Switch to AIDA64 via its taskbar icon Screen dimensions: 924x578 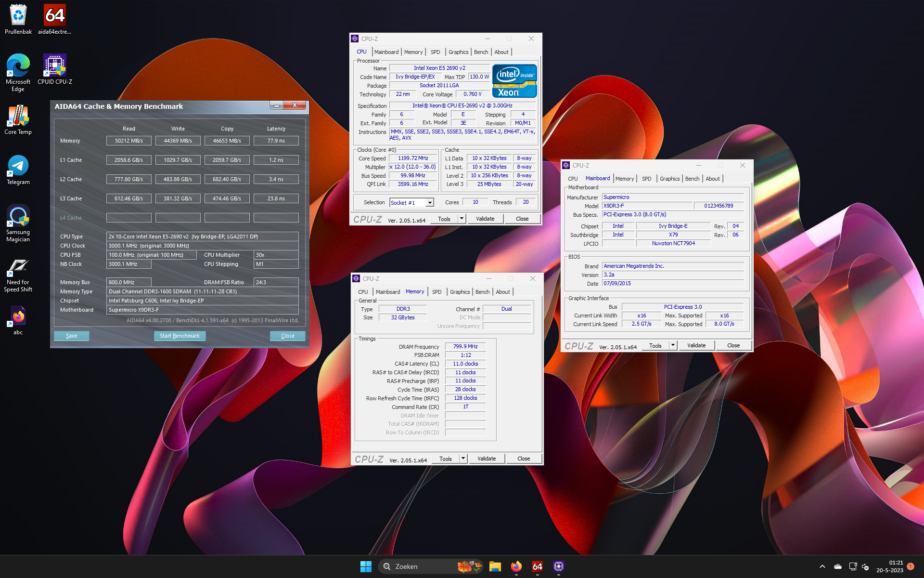pyautogui.click(x=538, y=566)
